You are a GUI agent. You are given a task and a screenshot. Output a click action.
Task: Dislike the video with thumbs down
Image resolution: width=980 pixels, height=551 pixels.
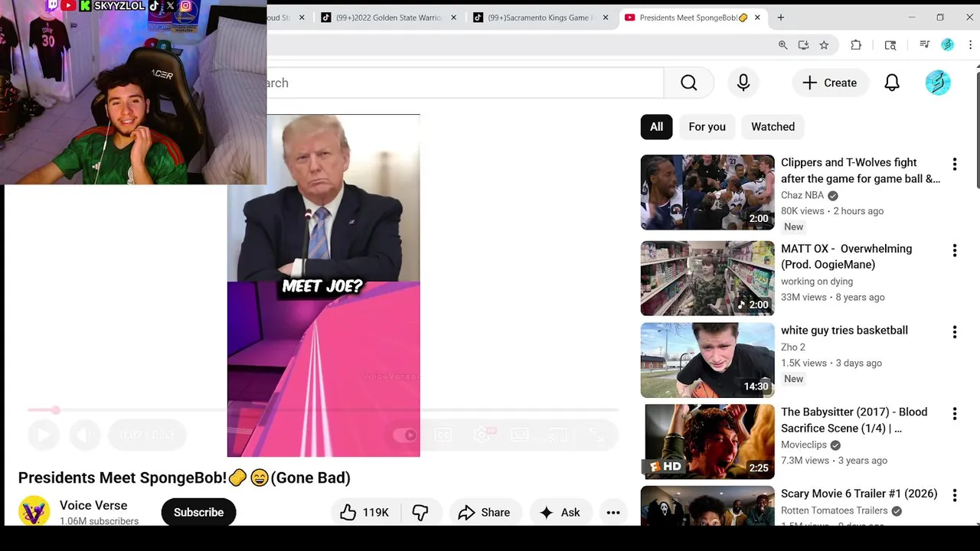click(x=420, y=513)
